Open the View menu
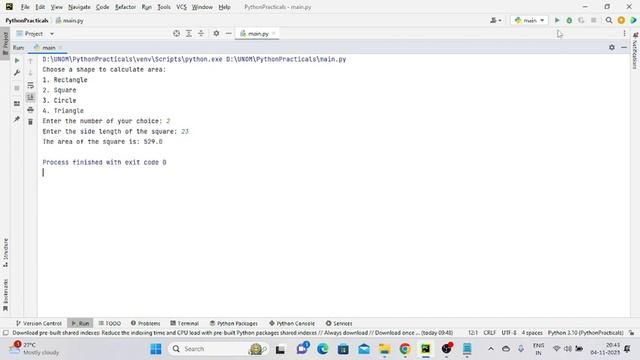The height and width of the screenshot is (360, 640). pos(56,7)
